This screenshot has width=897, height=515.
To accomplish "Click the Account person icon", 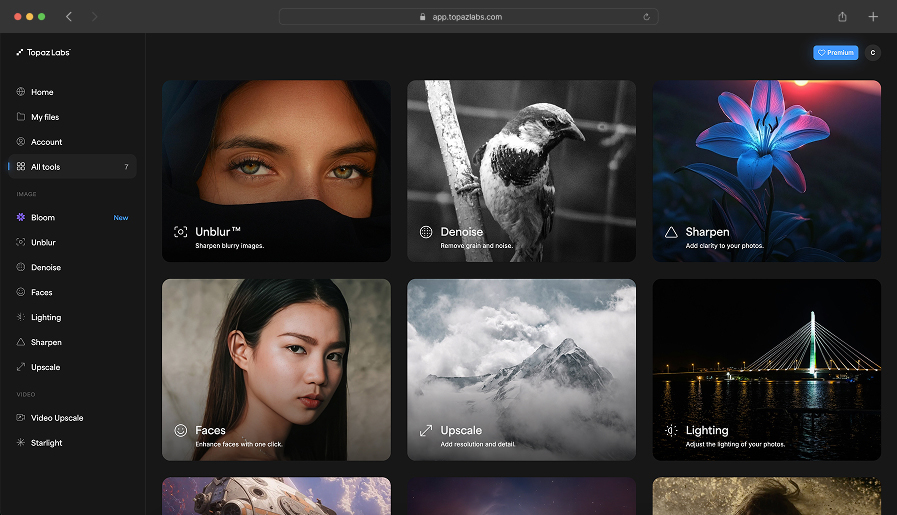I will 21,141.
